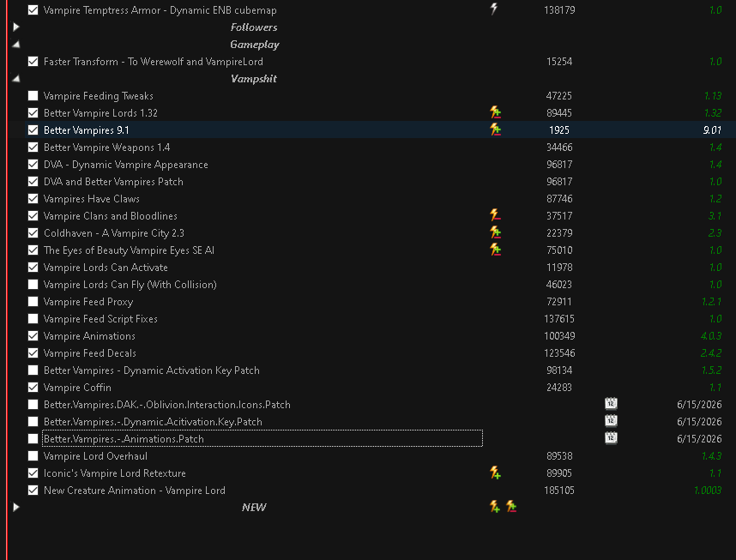Screen dimensions: 736x560
Task: Click grey lightning icon on Vampire Temptress Armor
Action: click(x=494, y=9)
